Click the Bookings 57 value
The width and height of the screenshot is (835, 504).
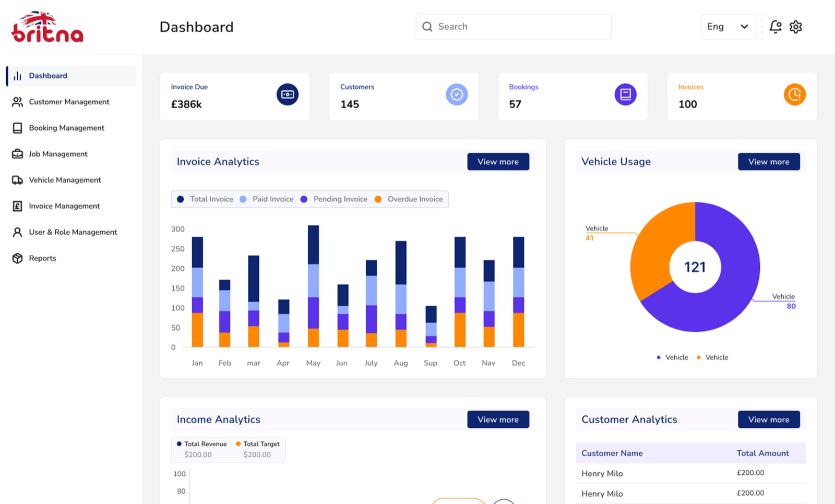click(x=515, y=104)
